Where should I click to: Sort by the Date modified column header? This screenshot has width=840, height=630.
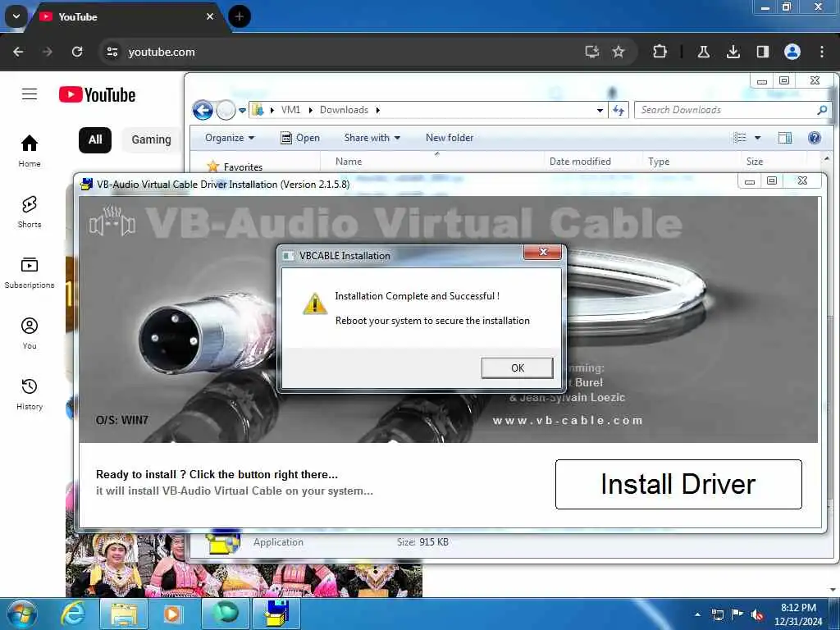tap(592, 162)
